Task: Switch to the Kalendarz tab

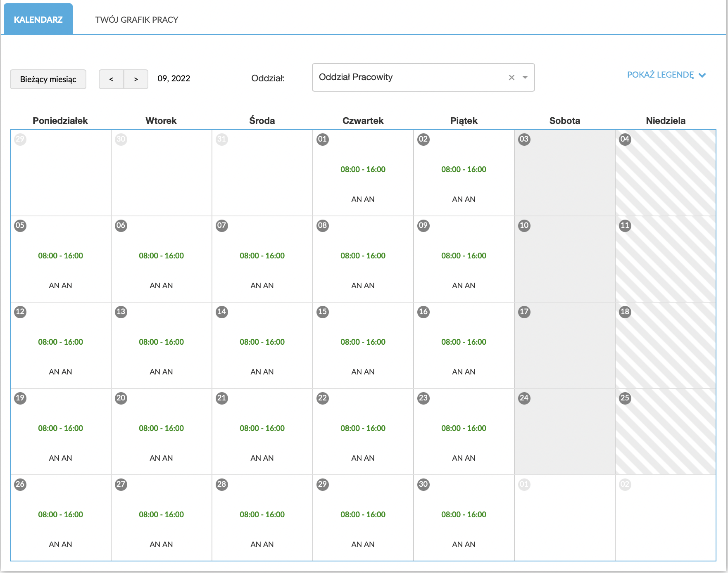Action: coord(38,19)
